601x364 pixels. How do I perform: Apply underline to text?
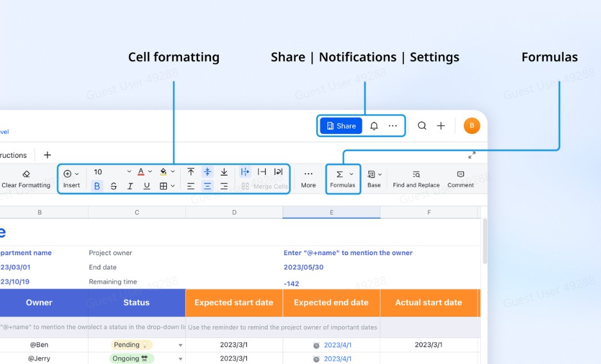[x=147, y=186]
